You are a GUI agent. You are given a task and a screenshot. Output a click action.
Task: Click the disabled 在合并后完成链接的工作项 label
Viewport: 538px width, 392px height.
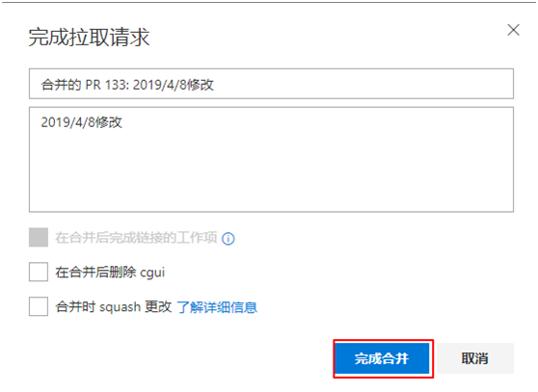click(136, 238)
